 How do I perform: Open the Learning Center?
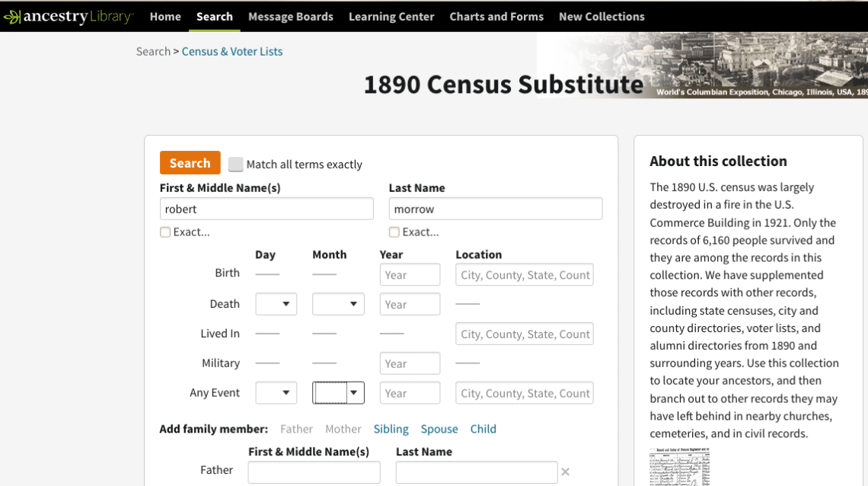click(x=391, y=16)
